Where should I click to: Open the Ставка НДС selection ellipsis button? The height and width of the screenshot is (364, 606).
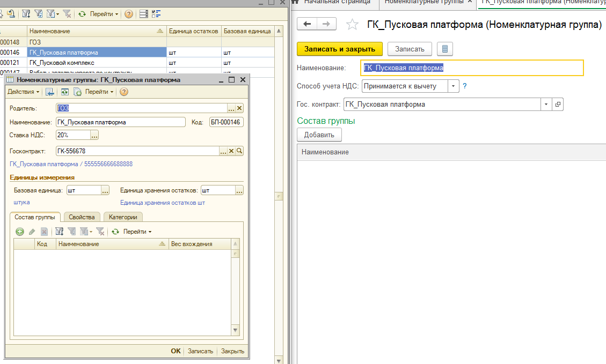pos(94,135)
